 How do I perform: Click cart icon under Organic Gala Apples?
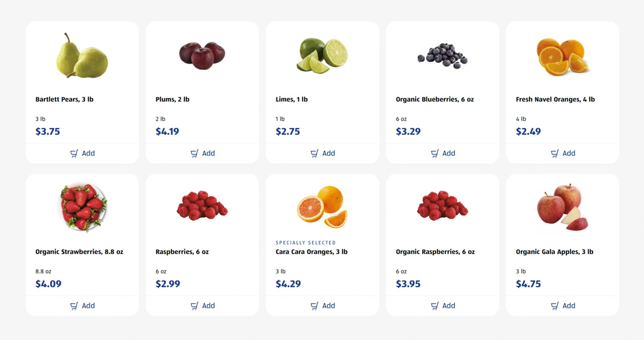(x=555, y=306)
